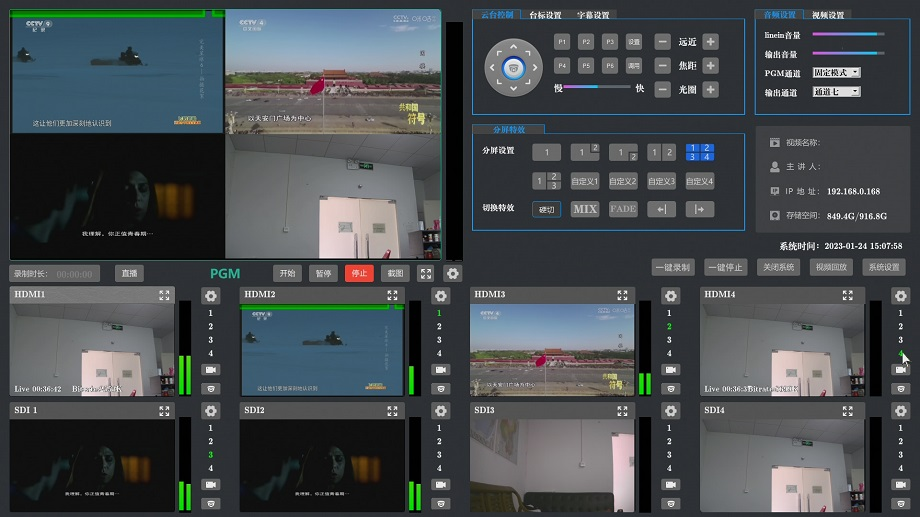
Task: Open the 输出通道 dropdown
Action: click(x=836, y=92)
